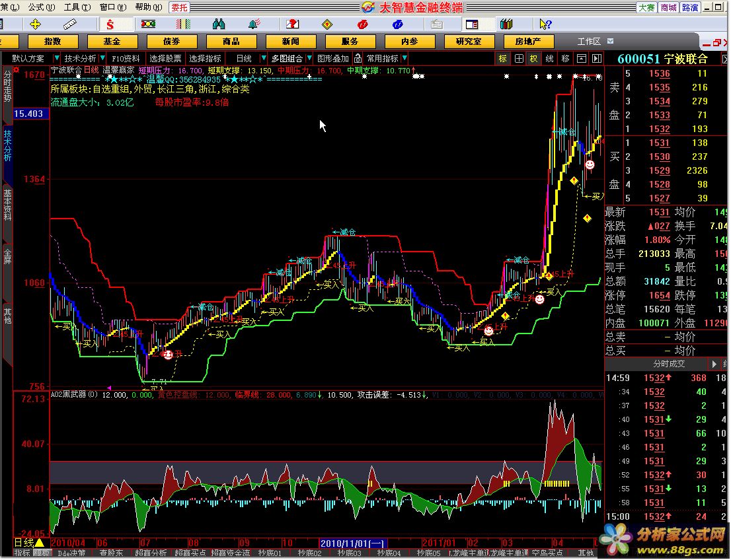Image resolution: width=731 pixels, height=560 pixels.
Task: Click the yellow crosshair move icon in toolbar
Action: 36,24
